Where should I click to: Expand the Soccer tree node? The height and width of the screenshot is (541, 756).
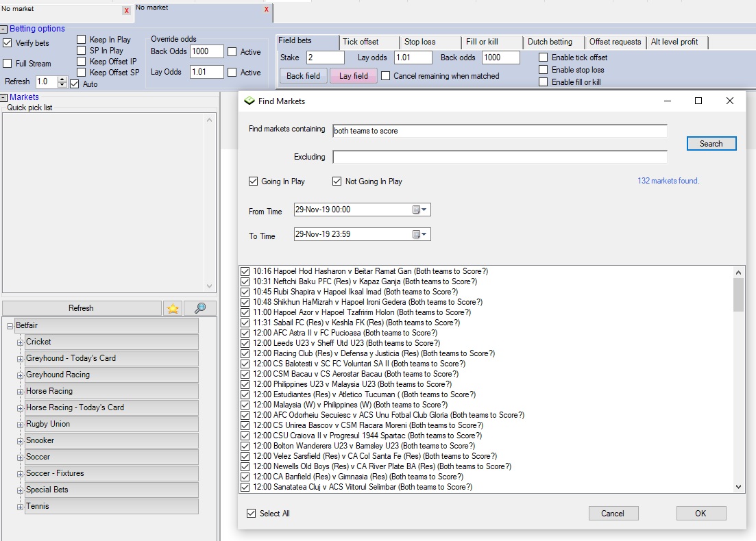20,457
